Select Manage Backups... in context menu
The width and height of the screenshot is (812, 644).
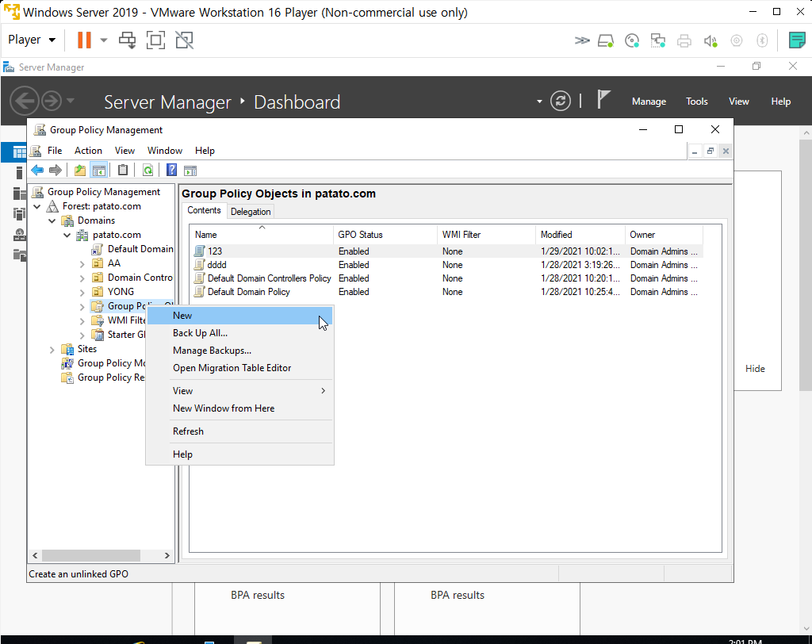click(x=239, y=351)
